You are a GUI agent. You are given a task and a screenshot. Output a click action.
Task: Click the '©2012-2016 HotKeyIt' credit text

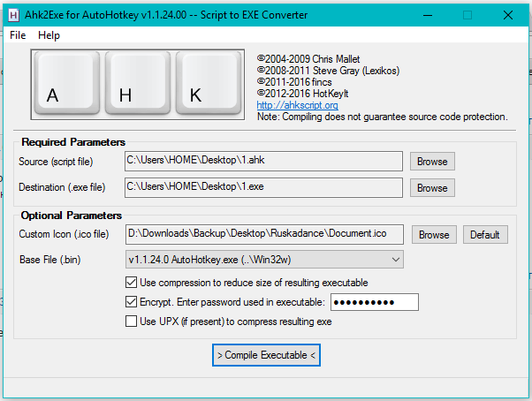(302, 94)
